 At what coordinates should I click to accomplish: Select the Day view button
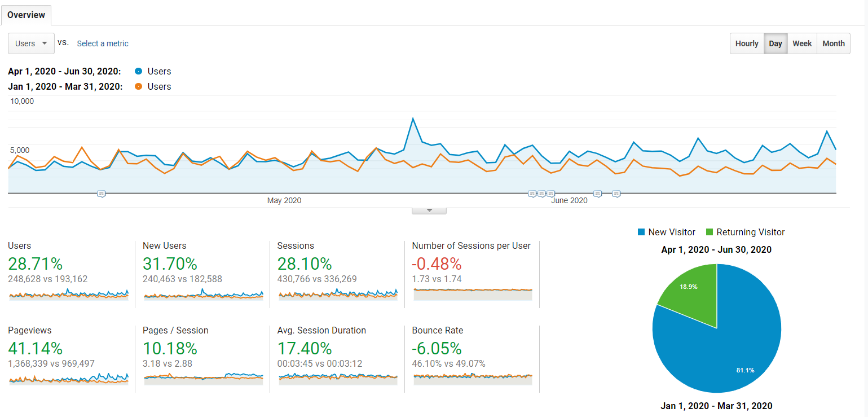[776, 43]
